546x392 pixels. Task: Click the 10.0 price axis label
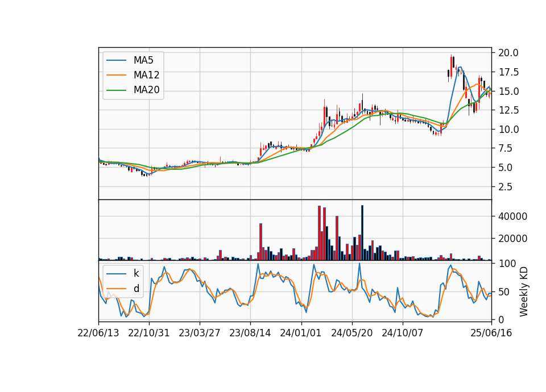[508, 130]
